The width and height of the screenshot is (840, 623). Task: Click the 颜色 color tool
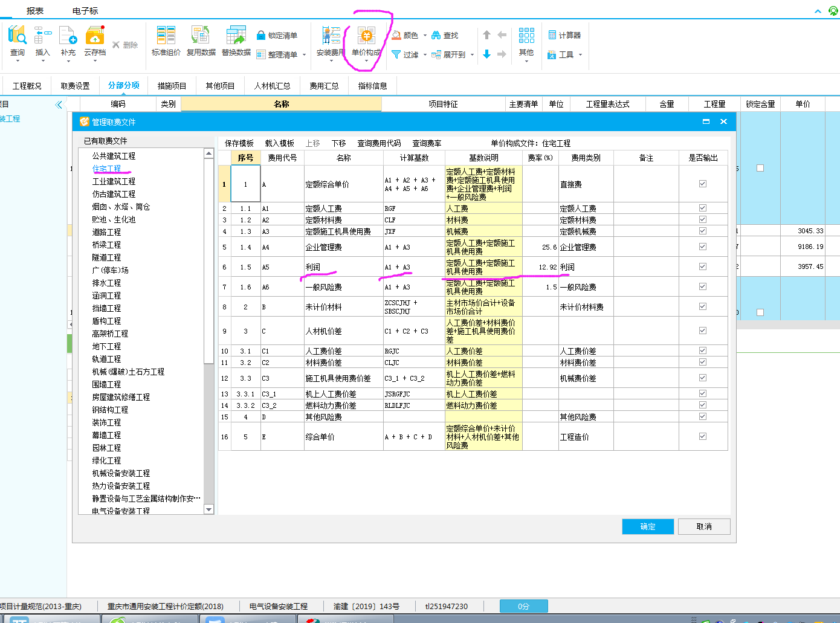[396, 35]
